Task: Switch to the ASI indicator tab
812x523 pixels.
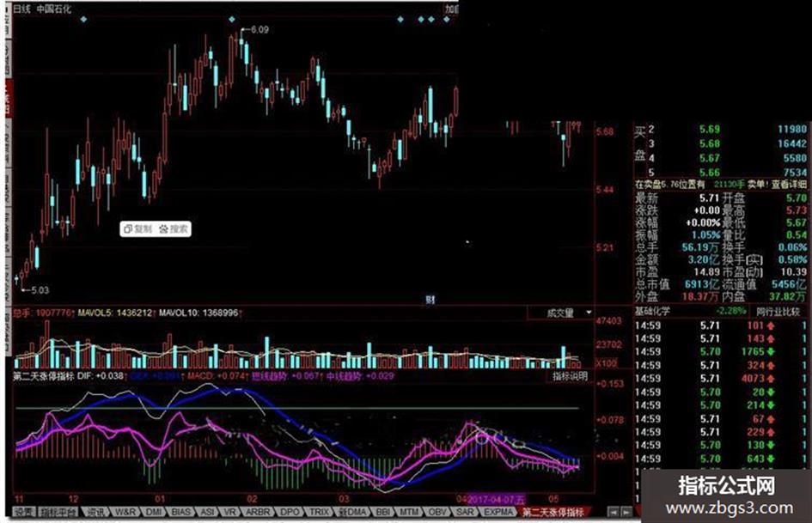Action: (207, 512)
